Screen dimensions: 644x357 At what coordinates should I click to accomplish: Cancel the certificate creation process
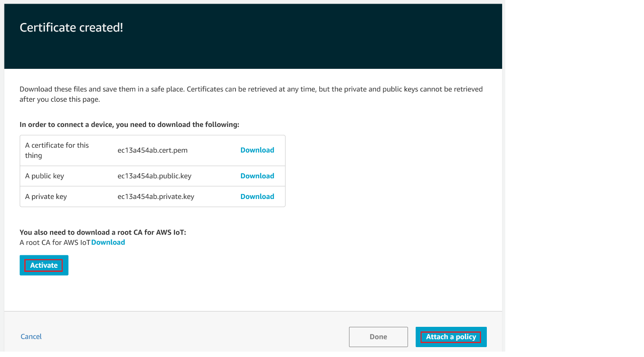[31, 336]
